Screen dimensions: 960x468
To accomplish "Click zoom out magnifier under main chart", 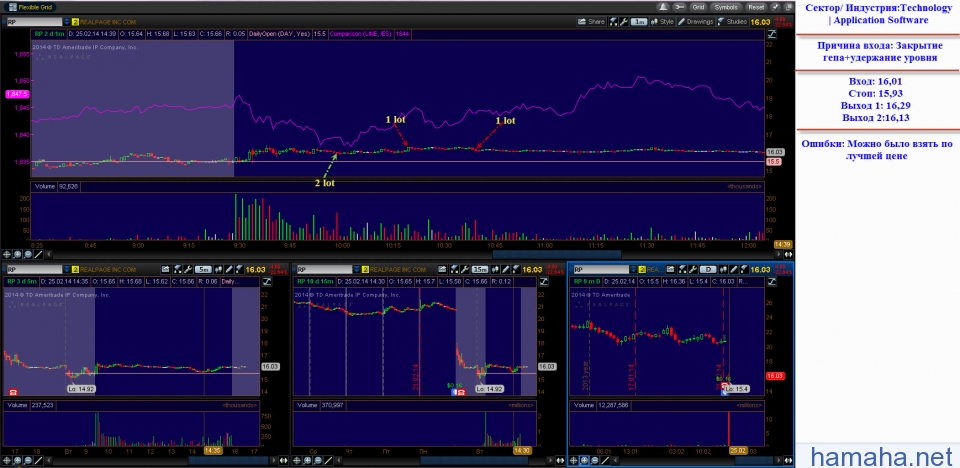I will click(27, 254).
